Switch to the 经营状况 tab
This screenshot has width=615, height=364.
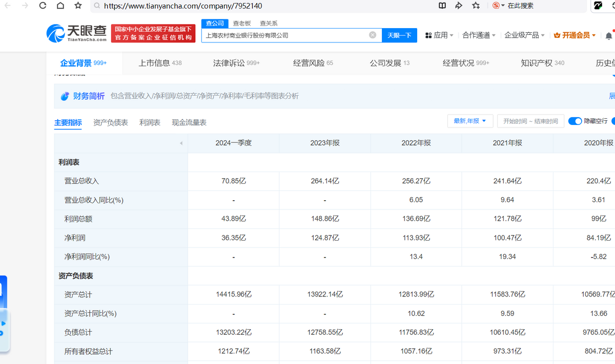point(466,63)
